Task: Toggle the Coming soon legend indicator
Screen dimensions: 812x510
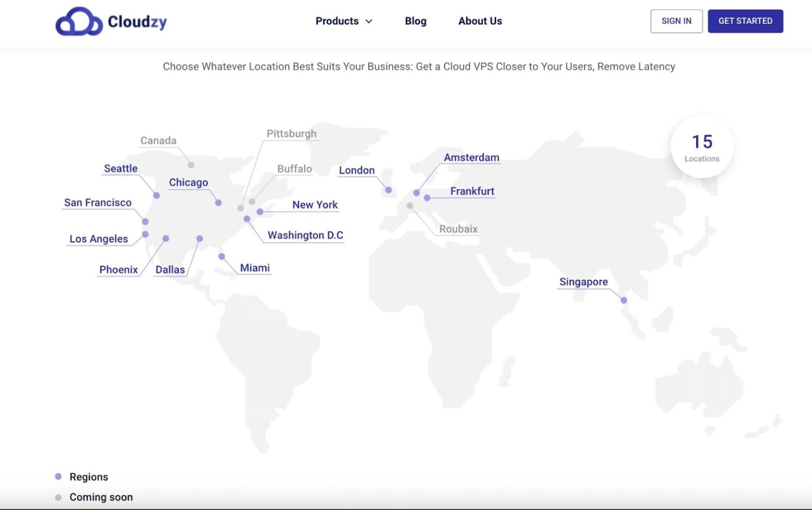Action: coord(58,497)
